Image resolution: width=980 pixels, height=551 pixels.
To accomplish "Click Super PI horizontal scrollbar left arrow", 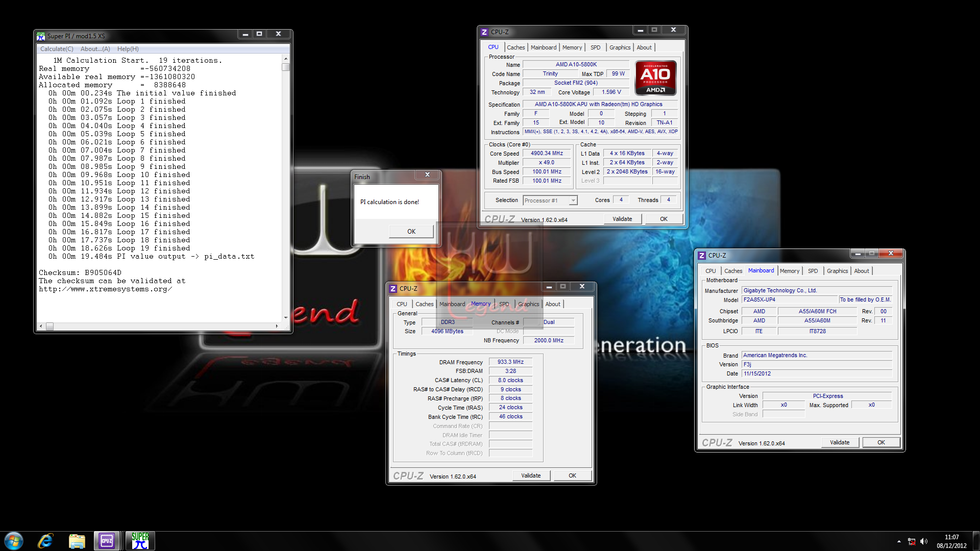I will pyautogui.click(x=41, y=326).
